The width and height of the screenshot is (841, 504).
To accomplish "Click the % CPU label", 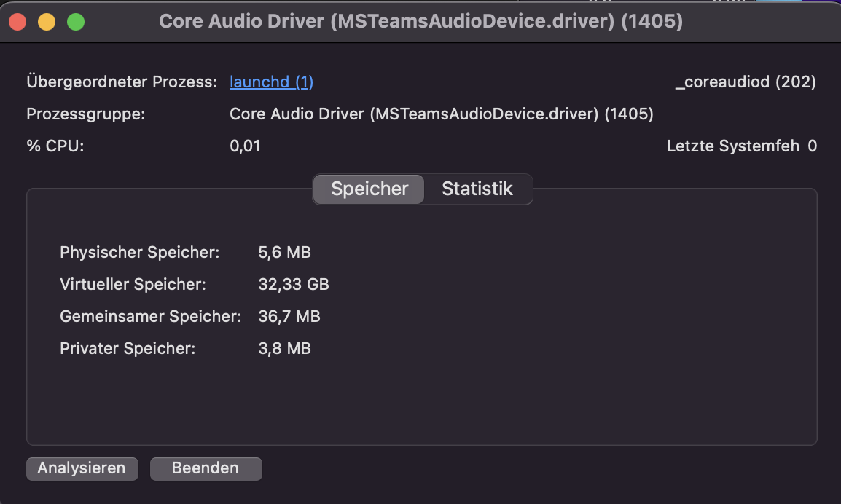I will tap(55, 146).
